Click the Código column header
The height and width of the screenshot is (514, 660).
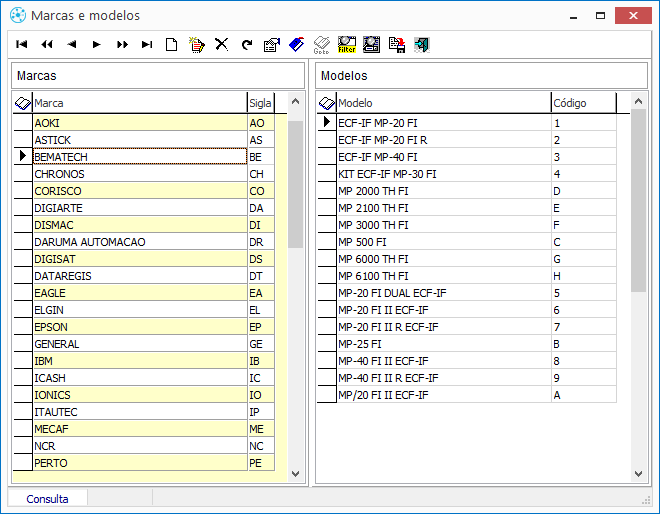point(582,103)
